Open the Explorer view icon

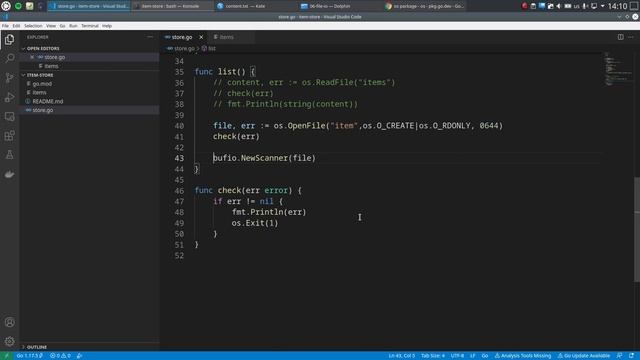[x=9, y=40]
